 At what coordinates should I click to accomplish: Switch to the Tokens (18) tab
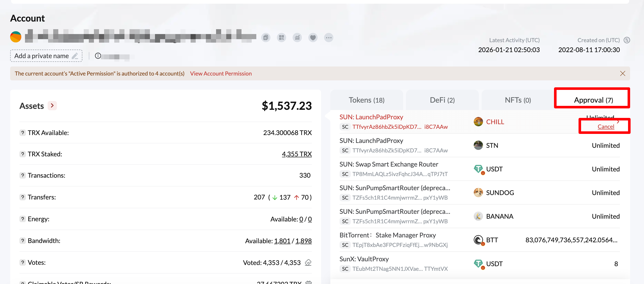tap(366, 100)
